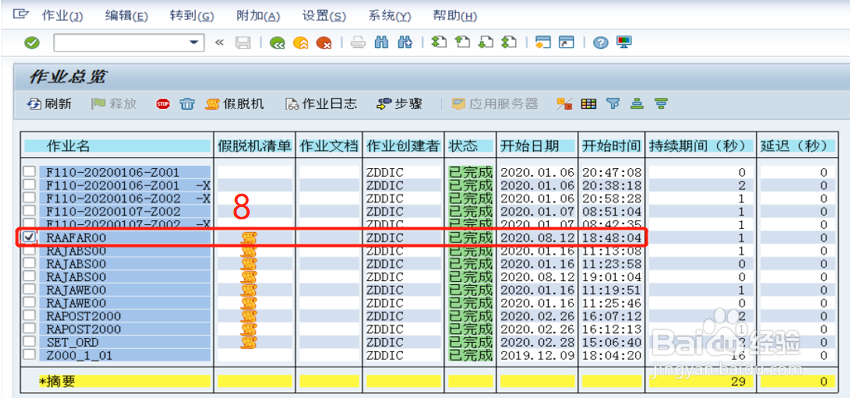Open the 编辑(E) menu
The height and width of the screenshot is (399, 850).
pyautogui.click(x=126, y=16)
